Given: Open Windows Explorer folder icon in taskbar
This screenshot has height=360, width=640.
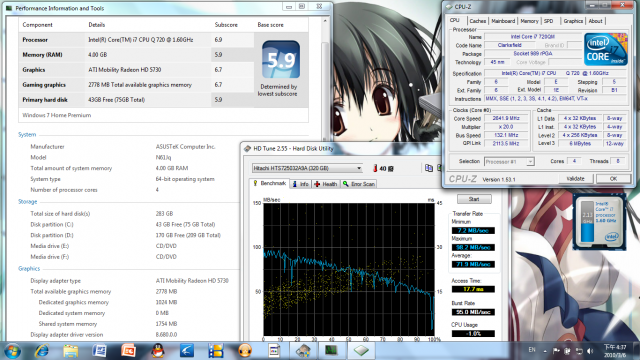Looking at the screenshot, I should (x=71, y=351).
